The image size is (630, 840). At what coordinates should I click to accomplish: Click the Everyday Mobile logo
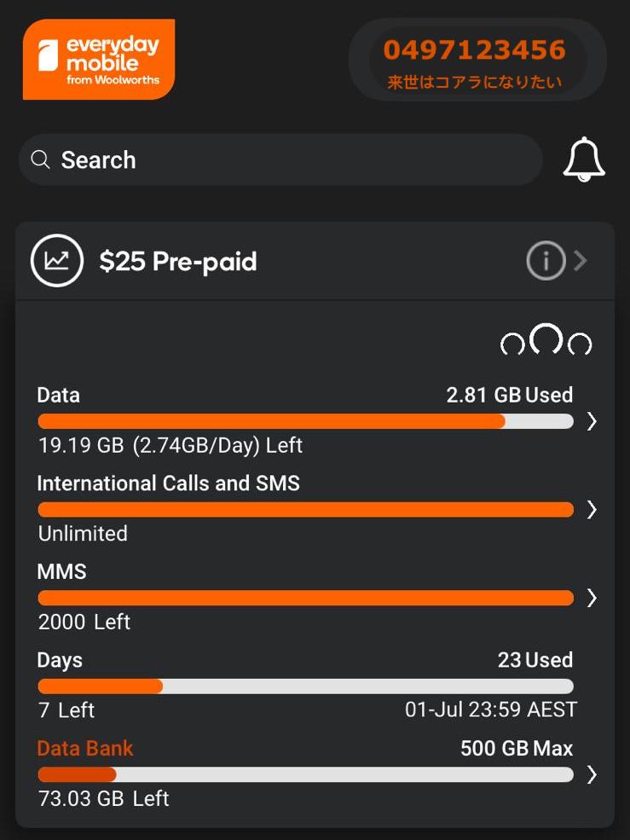[99, 60]
